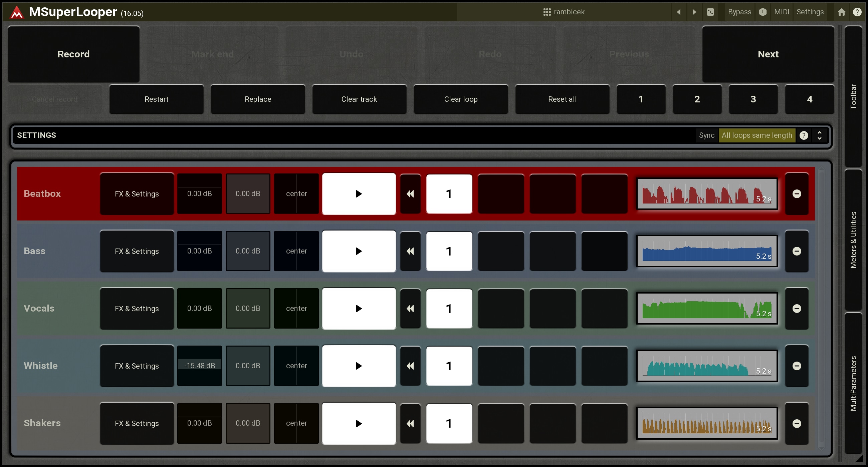This screenshot has width=868, height=467.
Task: Select loop 1 in top button row
Action: pos(641,99)
